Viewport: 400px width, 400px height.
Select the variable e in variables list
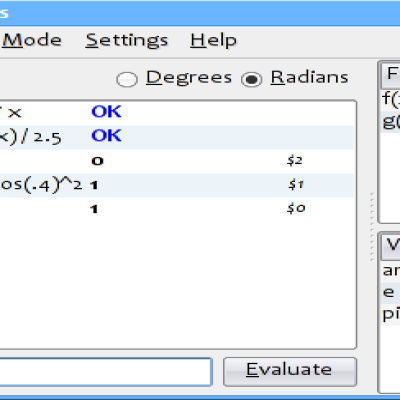pyautogui.click(x=390, y=292)
